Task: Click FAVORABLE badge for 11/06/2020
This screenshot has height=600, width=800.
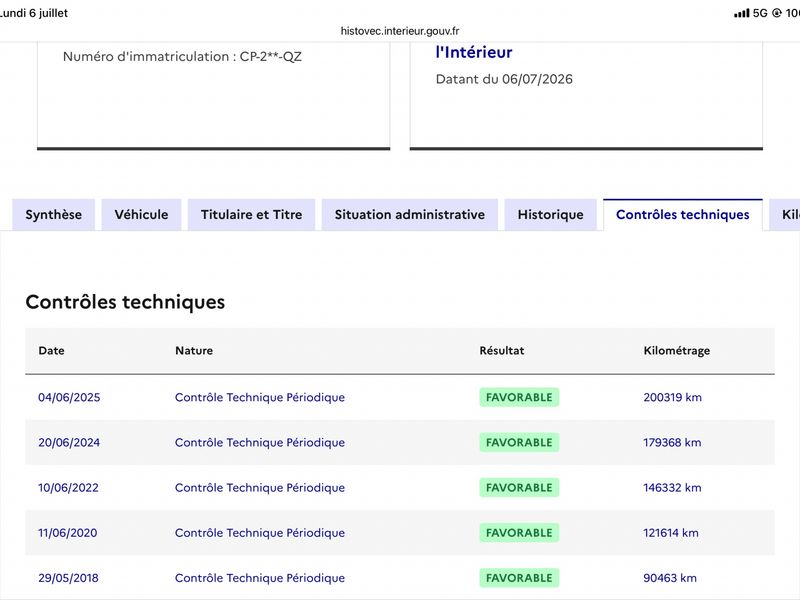Action: [519, 533]
